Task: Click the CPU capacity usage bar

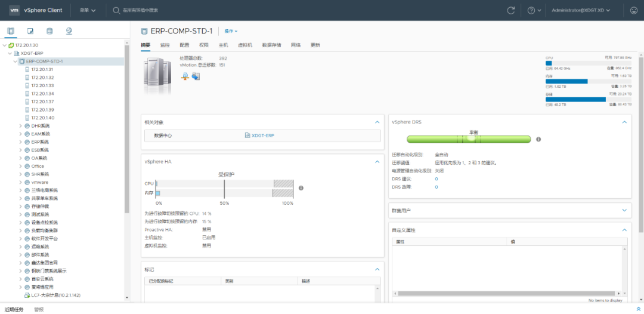Action: [588, 63]
